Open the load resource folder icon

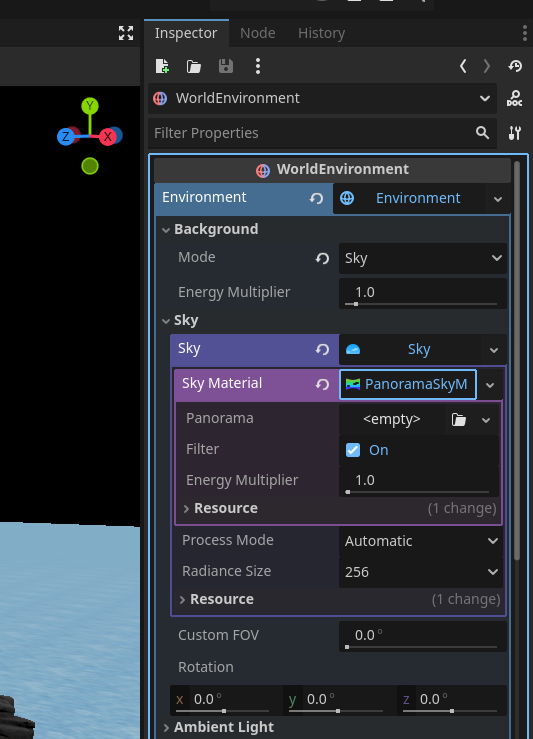[194, 66]
